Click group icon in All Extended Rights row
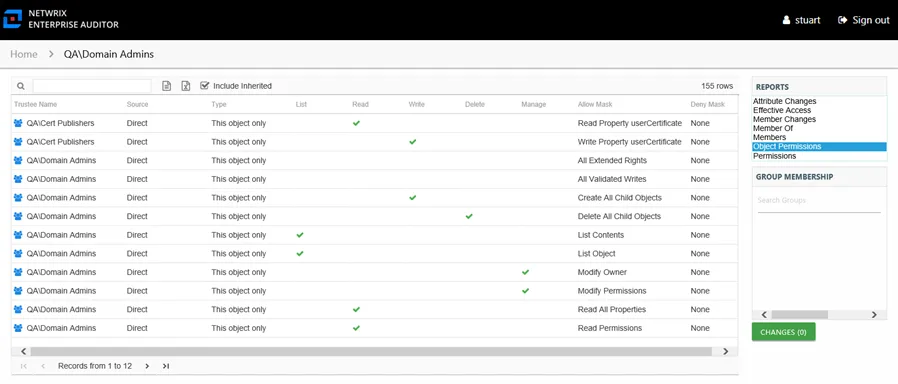 tap(18, 160)
